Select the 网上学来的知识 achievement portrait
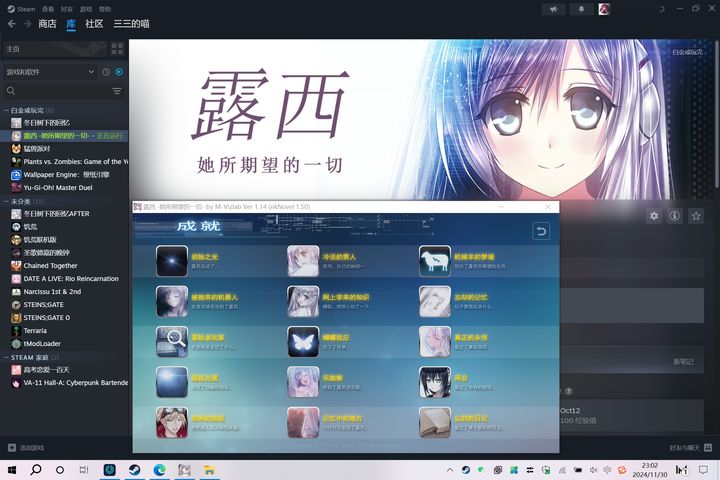Viewport: 720px width, 480px height. click(303, 301)
